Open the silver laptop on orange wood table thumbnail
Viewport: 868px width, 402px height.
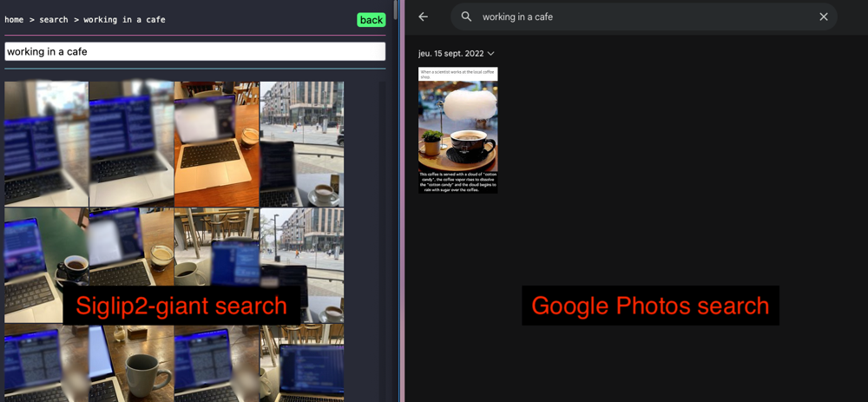point(216,144)
